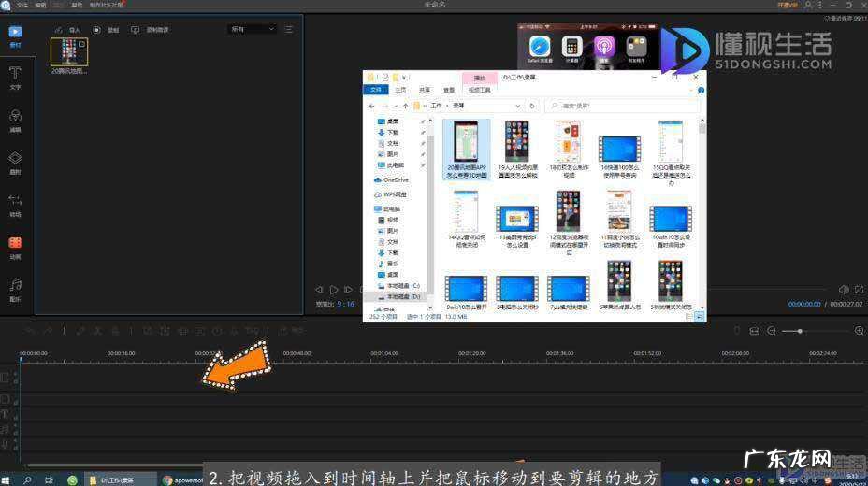The image size is (868, 486).
Task: Open the 转场 transitions panel
Action: (15, 205)
